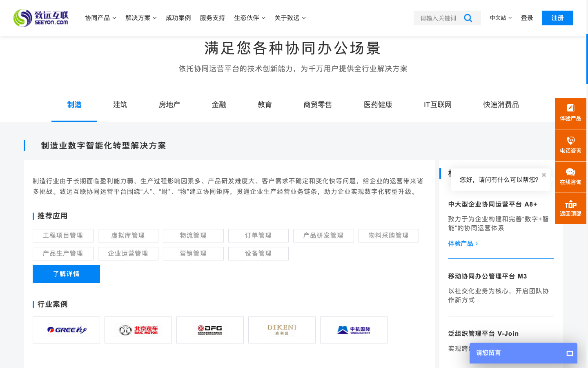The width and height of the screenshot is (588, 368).
Task: Click the 了解详情 button
Action: point(66,274)
